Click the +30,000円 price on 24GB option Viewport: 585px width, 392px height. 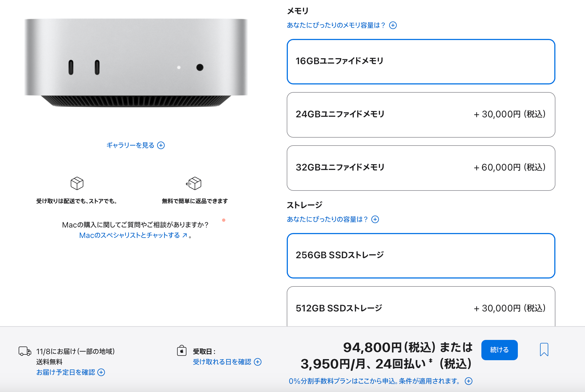[x=510, y=114]
